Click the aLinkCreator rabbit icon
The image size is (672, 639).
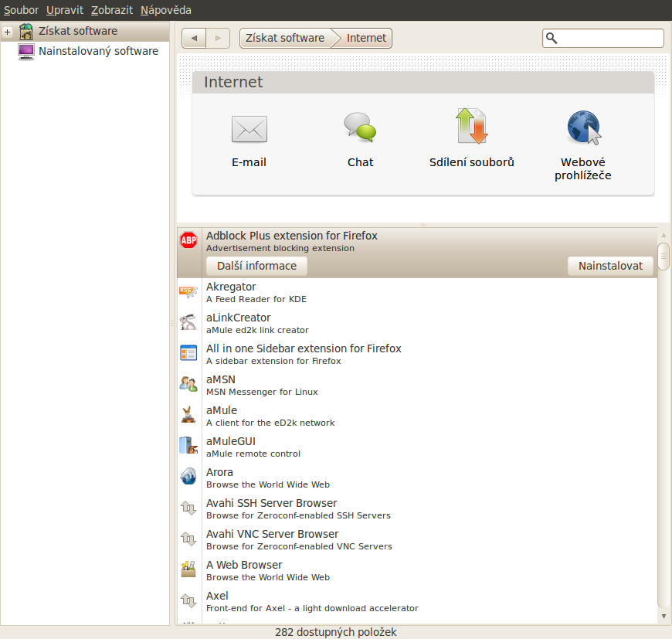(188, 322)
